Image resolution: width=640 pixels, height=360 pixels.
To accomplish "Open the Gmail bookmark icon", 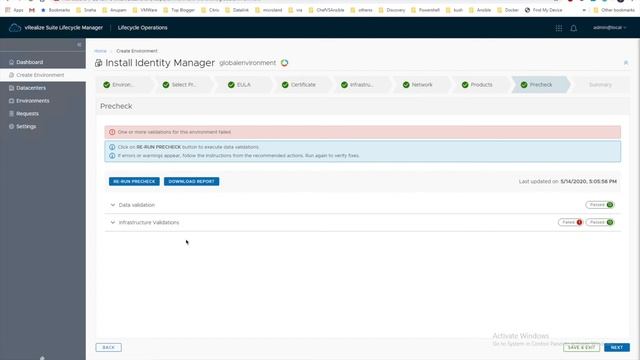I will click(x=32, y=10).
